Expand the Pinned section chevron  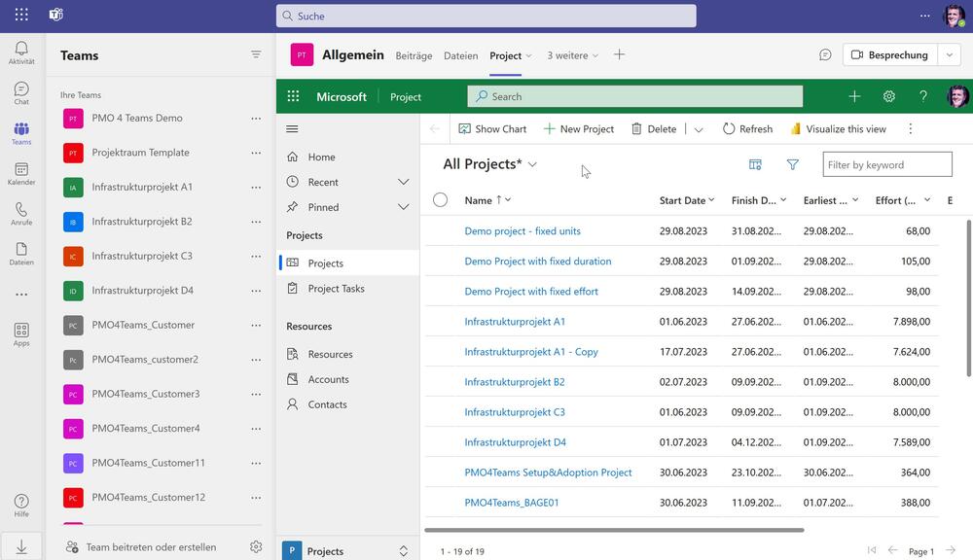pyautogui.click(x=404, y=207)
